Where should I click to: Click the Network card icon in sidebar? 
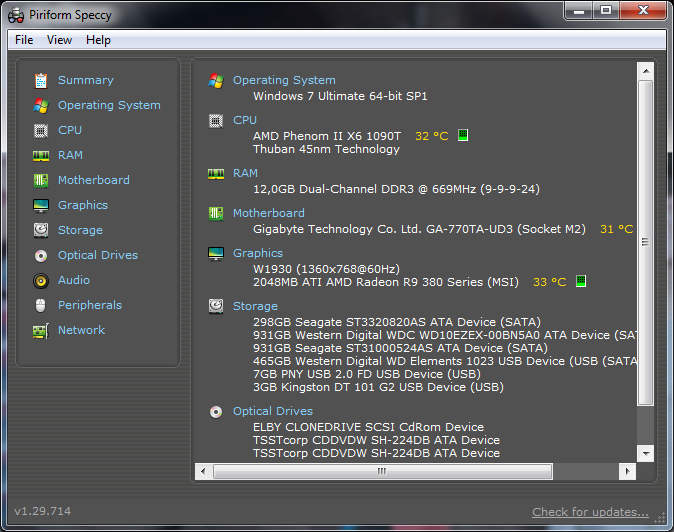point(41,331)
